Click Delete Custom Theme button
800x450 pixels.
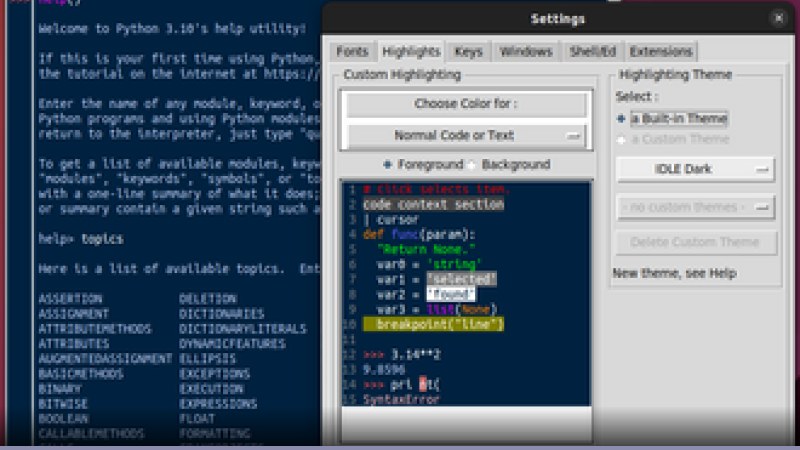point(696,242)
